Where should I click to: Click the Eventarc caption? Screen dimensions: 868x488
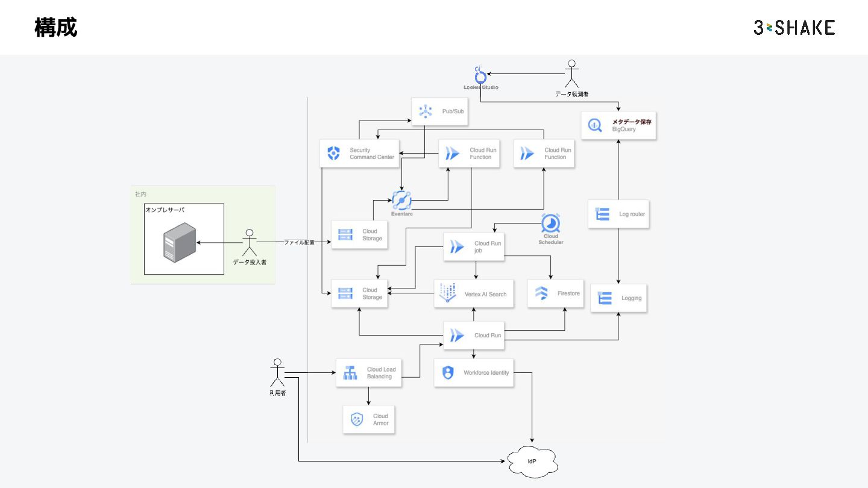[x=401, y=214]
